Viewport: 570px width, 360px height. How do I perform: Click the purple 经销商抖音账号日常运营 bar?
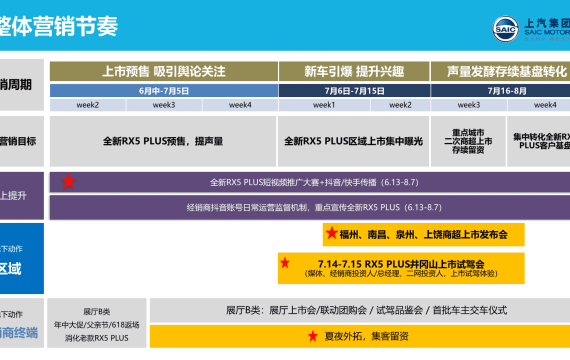[310, 207]
